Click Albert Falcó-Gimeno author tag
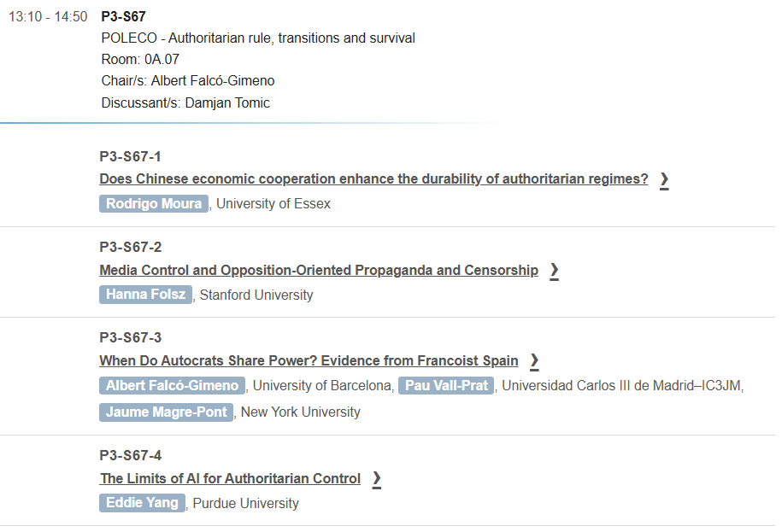This screenshot has width=782, height=532. (x=172, y=386)
